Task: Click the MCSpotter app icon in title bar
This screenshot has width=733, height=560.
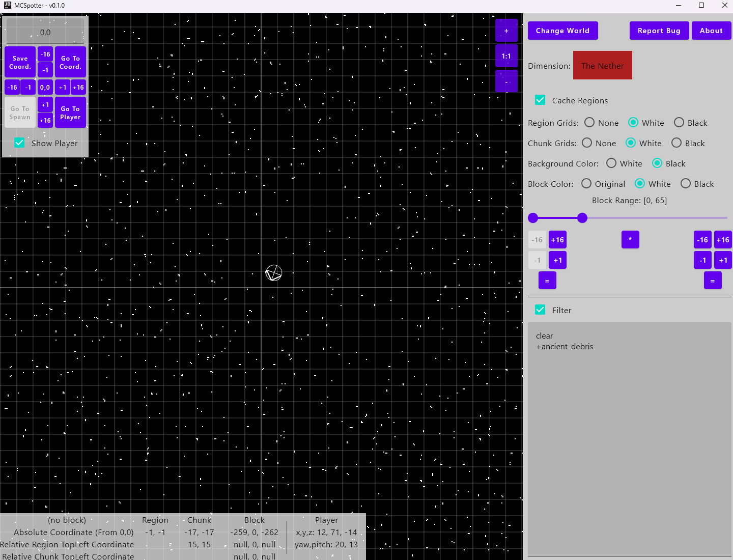Action: coord(7,5)
